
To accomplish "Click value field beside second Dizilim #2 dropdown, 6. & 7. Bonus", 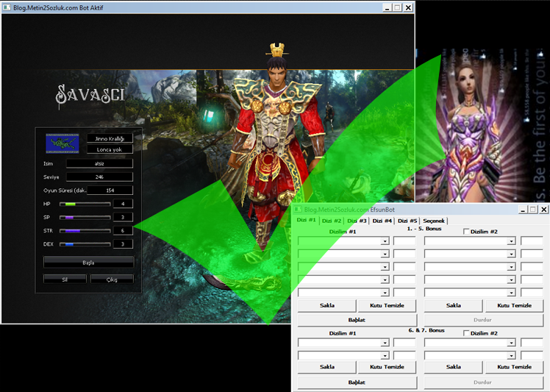I will (532, 355).
